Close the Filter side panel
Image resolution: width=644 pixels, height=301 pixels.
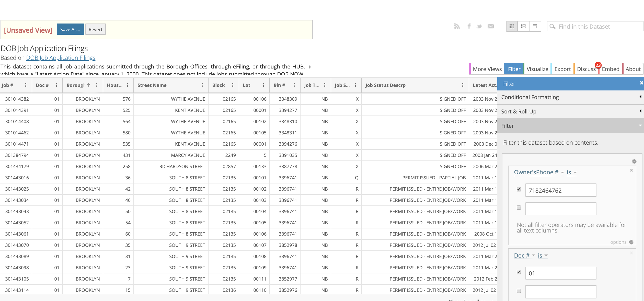click(x=641, y=83)
